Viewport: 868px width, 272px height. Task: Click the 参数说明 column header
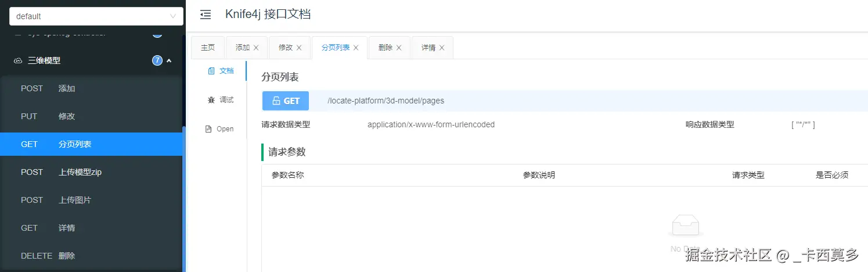[x=539, y=175]
